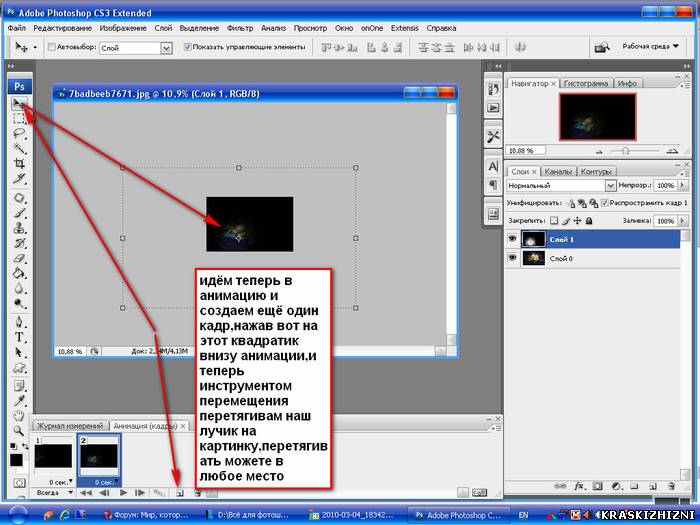The height and width of the screenshot is (525, 700).
Task: Select the Clone Stamp tool
Action: click(19, 228)
